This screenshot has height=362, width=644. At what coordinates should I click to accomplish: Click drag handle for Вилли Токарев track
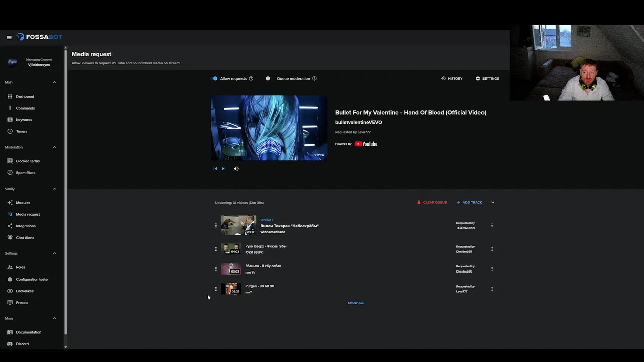click(216, 226)
